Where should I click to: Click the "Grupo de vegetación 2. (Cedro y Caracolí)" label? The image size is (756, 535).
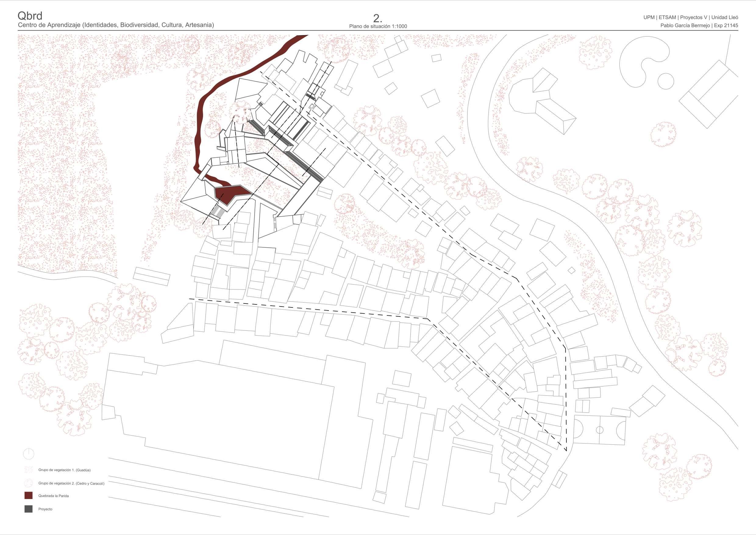pyautogui.click(x=71, y=483)
